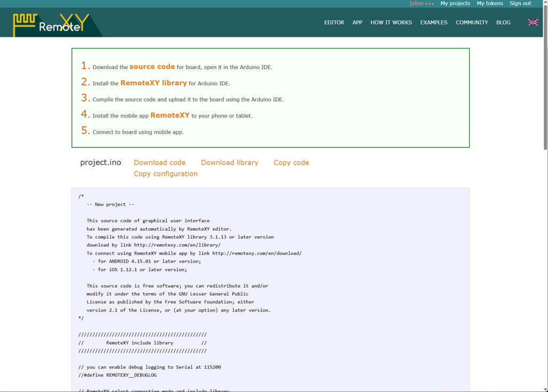The height and width of the screenshot is (392, 548).
Task: Open My tokens
Action: pos(489,4)
